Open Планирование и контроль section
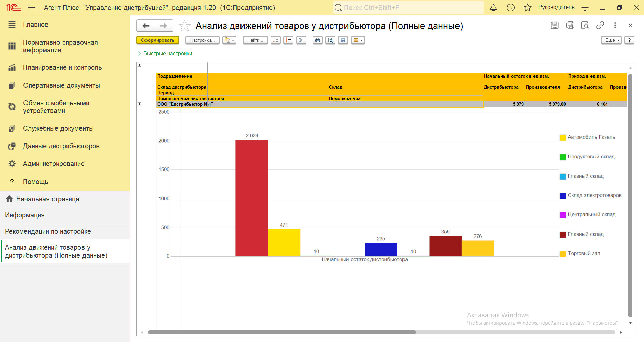The width and height of the screenshot is (644, 342). [x=65, y=67]
